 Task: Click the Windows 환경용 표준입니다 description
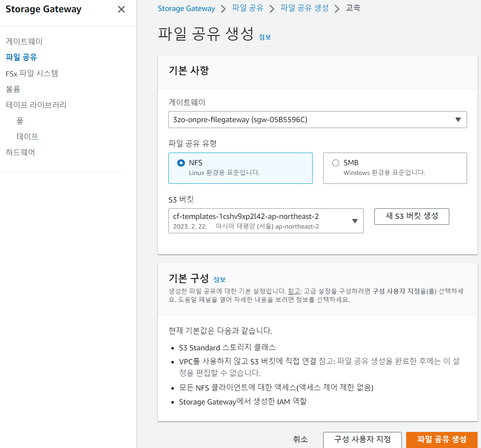(x=385, y=173)
